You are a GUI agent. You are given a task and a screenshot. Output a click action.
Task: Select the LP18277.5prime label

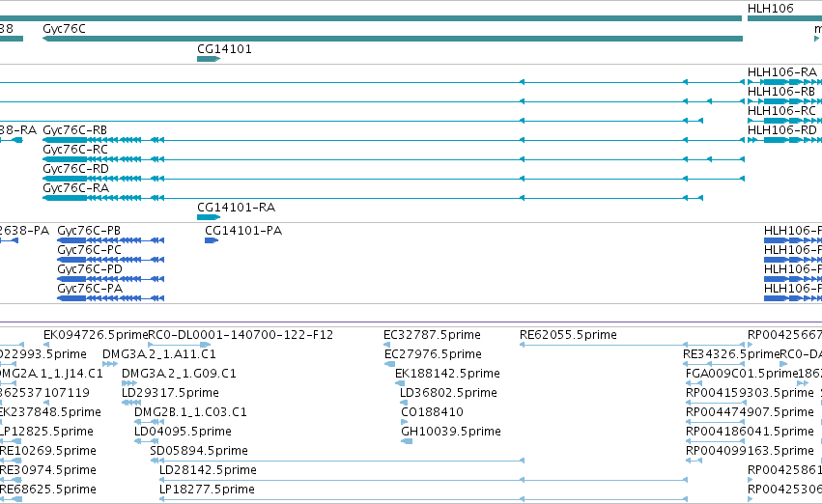click(207, 490)
